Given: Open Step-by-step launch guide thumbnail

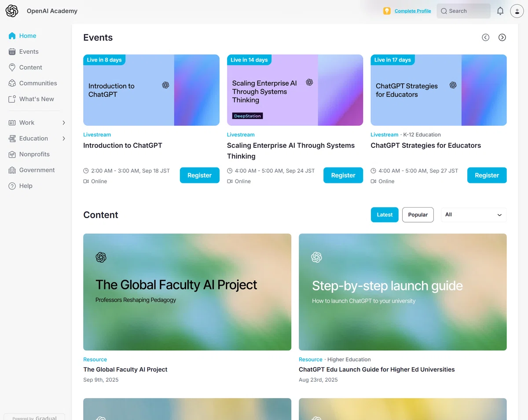Looking at the screenshot, I should pos(403,292).
